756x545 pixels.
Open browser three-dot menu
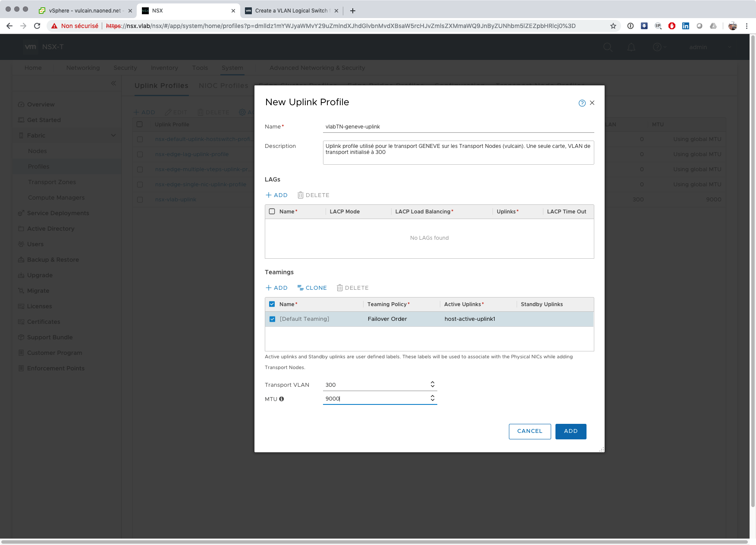(747, 26)
